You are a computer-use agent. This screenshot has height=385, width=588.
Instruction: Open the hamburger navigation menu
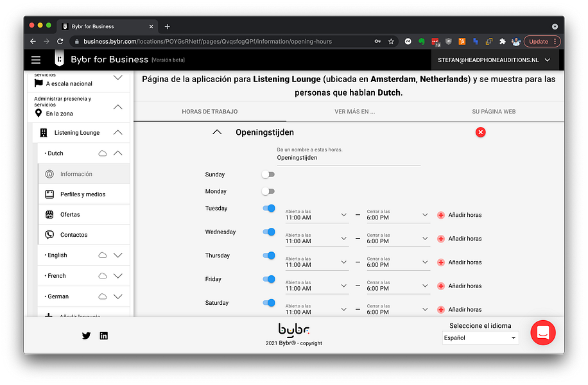[36, 60]
